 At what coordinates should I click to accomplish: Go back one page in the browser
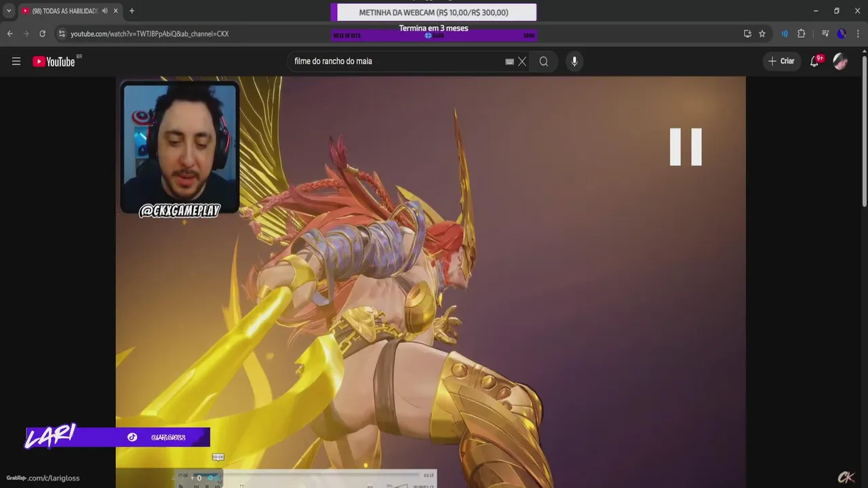(9, 34)
